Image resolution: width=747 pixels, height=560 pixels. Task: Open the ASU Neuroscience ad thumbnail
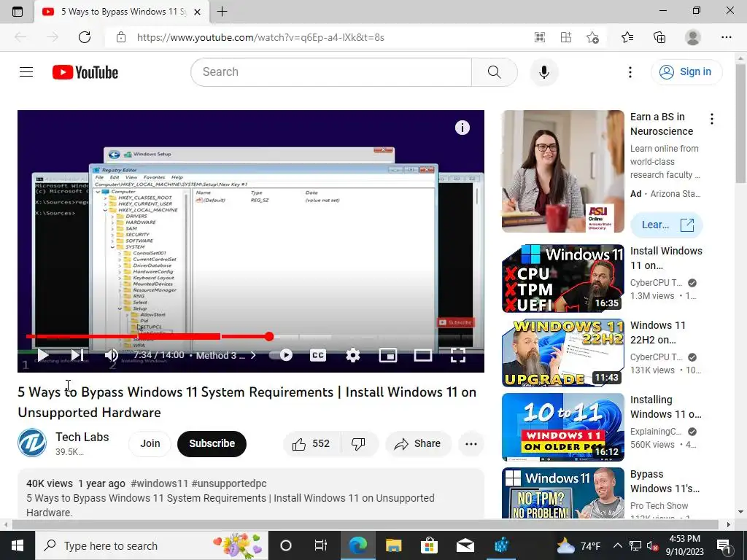click(562, 171)
